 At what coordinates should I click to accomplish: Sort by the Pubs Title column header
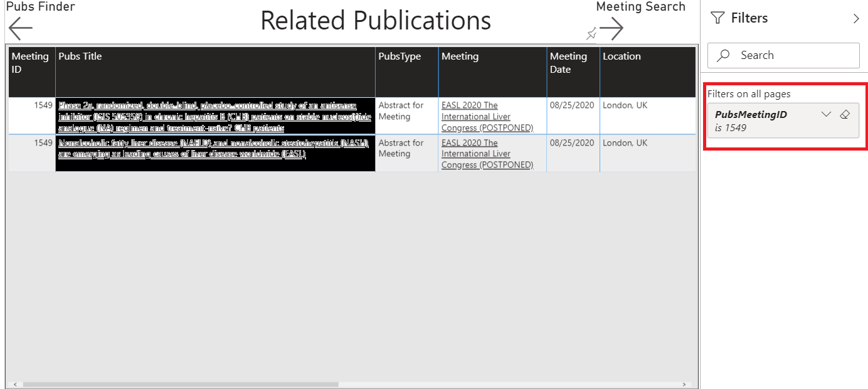[x=79, y=56]
